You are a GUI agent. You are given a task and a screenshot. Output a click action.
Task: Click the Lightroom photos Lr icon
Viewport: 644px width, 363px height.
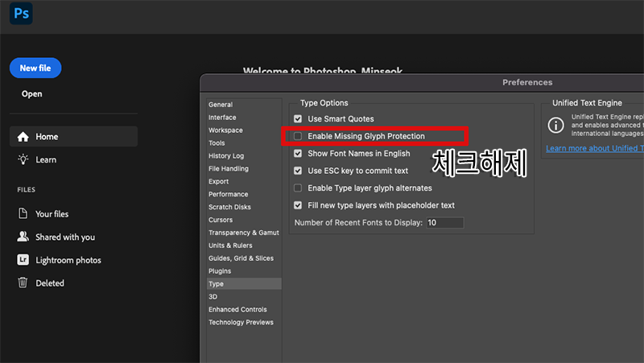[23, 259]
